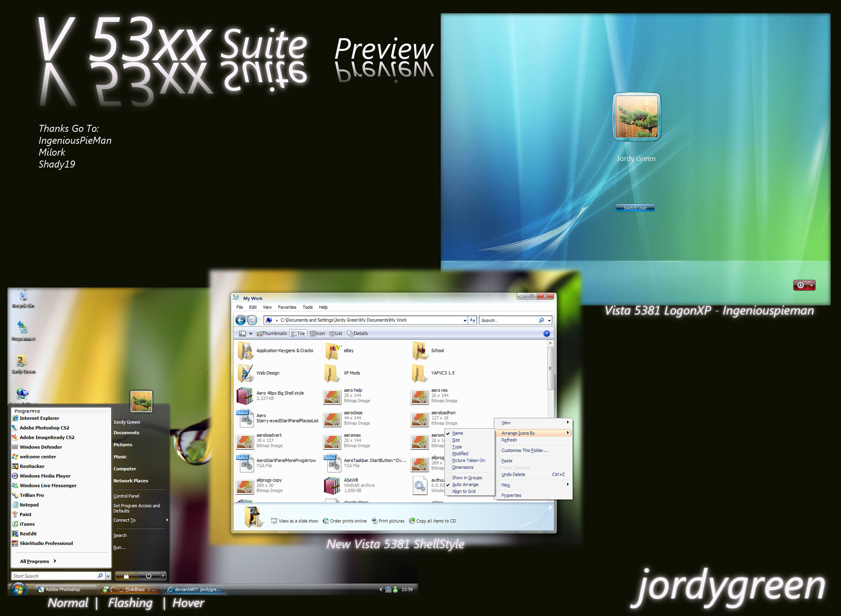Open the File menu
This screenshot has height=616, width=841.
239,307
